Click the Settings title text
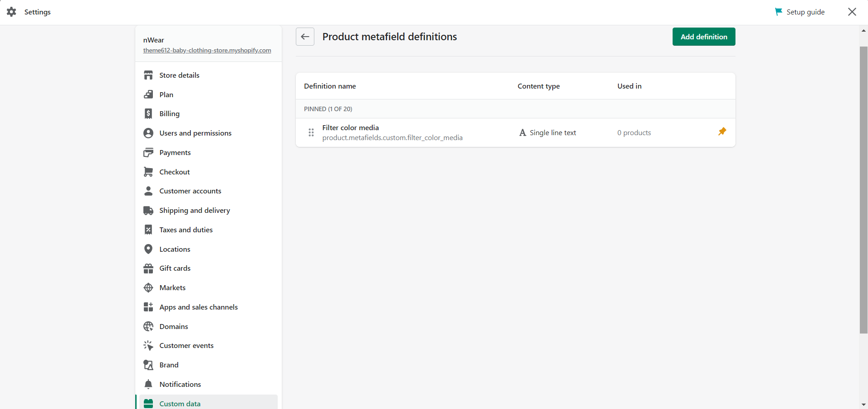Viewport: 868px width, 409px height. point(37,12)
